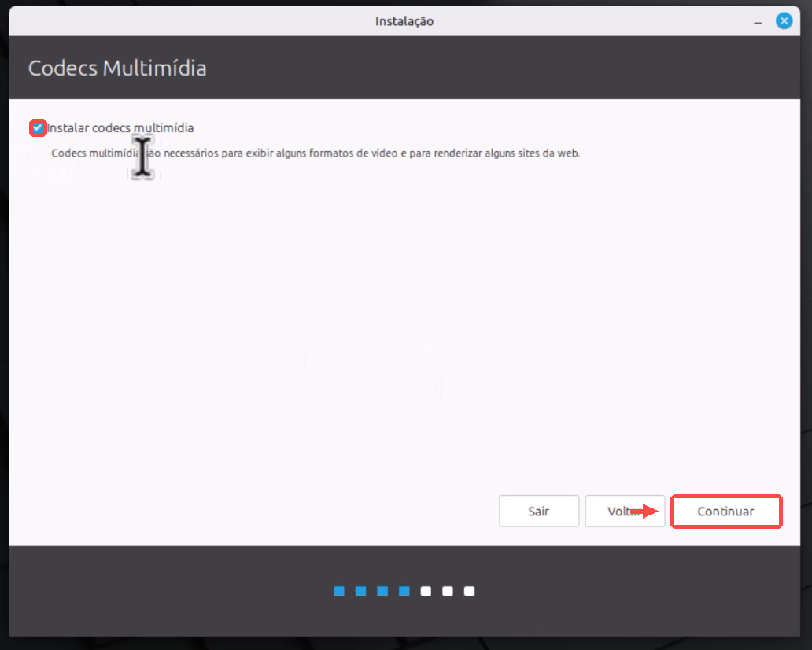
Task: Minimize the Instalação window
Action: click(758, 22)
